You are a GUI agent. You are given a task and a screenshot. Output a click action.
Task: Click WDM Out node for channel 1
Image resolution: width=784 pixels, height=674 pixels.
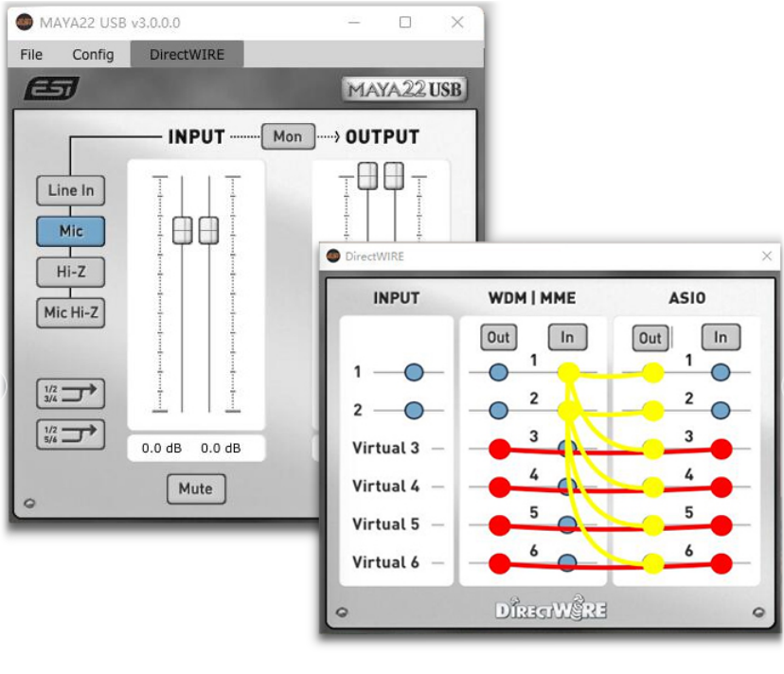click(498, 373)
